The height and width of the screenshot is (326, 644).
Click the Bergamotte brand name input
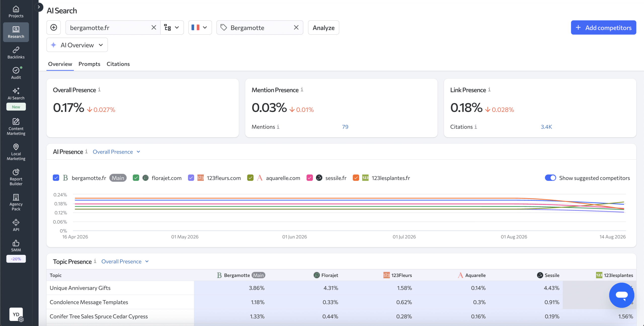[x=260, y=28]
